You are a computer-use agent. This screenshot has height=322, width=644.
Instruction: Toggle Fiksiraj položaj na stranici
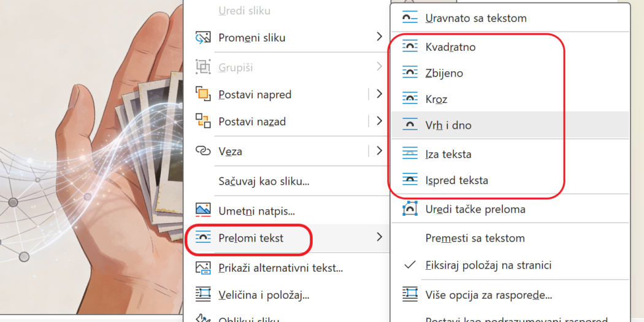488,266
